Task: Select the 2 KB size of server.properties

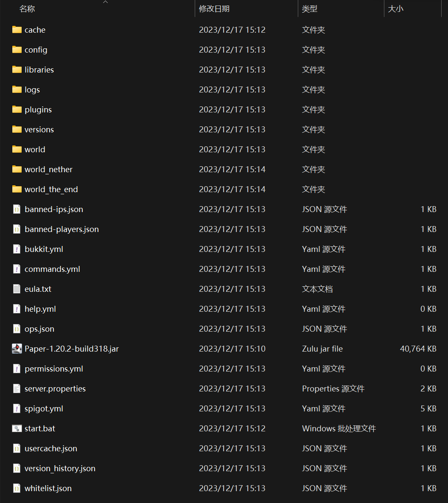Action: (x=428, y=388)
